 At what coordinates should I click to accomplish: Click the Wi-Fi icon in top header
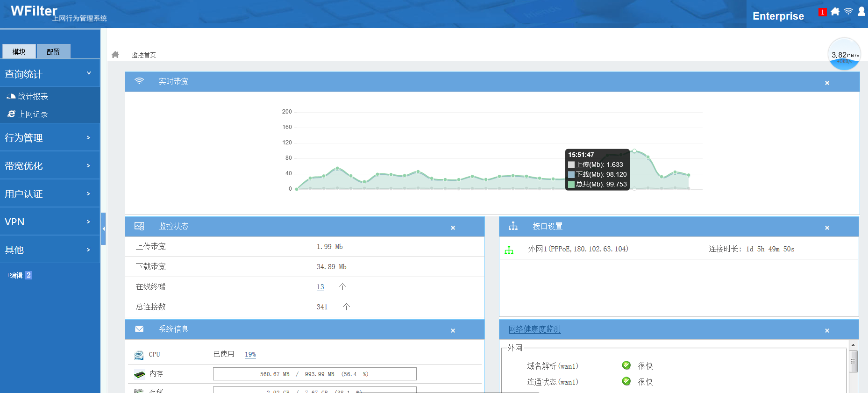(x=848, y=12)
